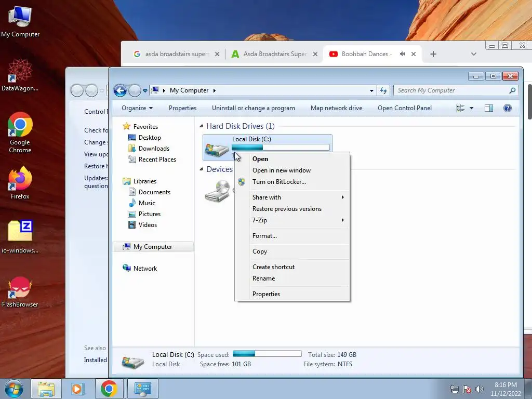Choose Create shortcut
The width and height of the screenshot is (532, 399).
[292, 267]
